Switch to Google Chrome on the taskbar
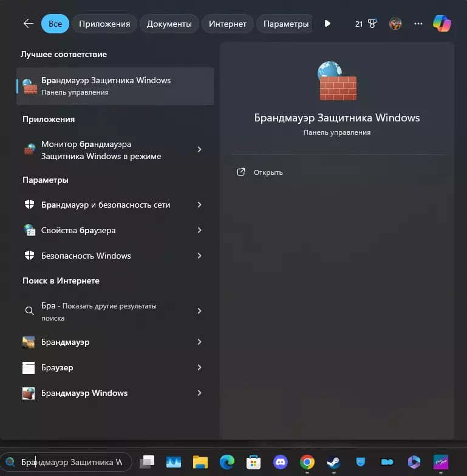467x476 pixels. pyautogui.click(x=307, y=462)
